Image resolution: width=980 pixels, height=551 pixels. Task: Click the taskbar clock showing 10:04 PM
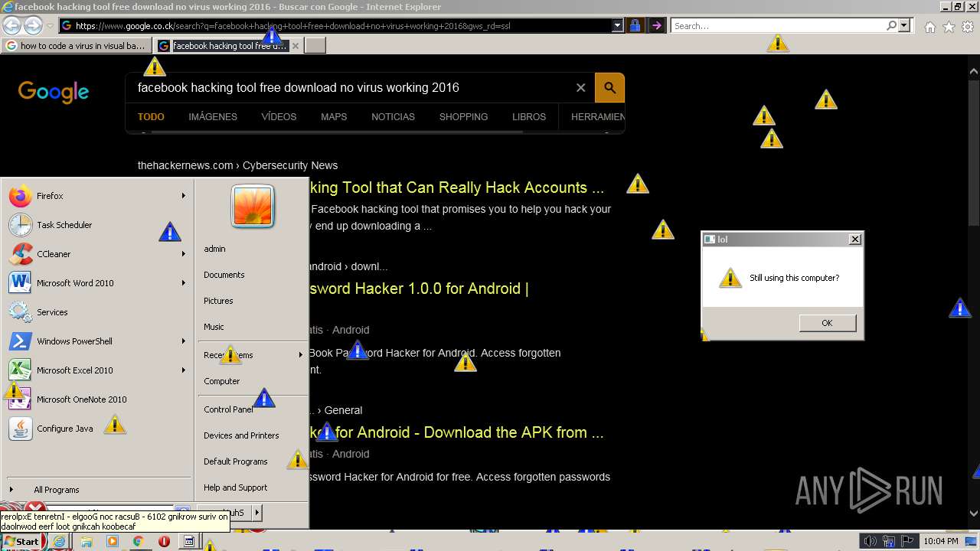941,541
